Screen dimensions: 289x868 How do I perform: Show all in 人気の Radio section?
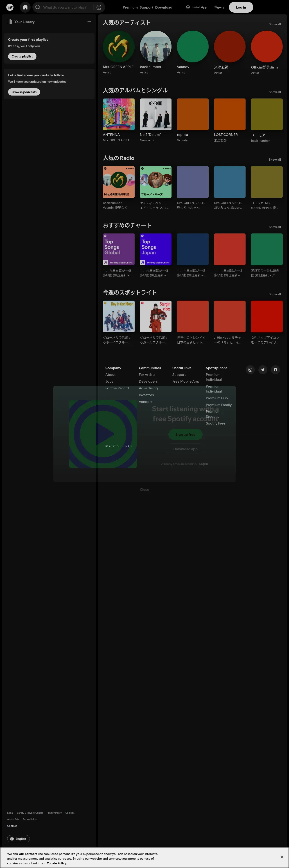click(274, 160)
